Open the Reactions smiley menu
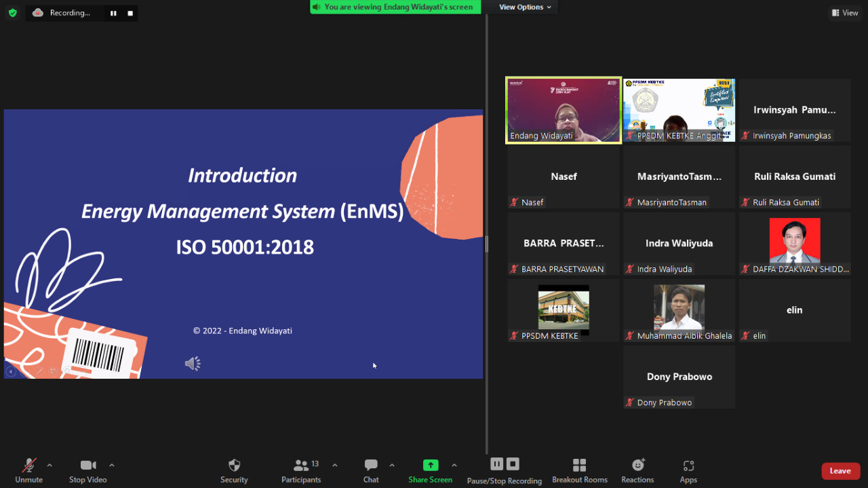 (637, 470)
